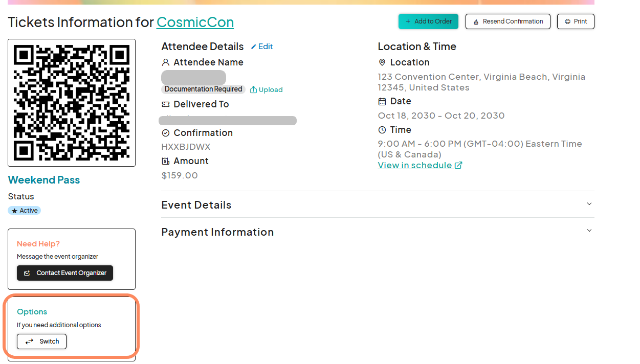Click the mail icon in Contact Event Organizer
The width and height of the screenshot is (640, 364).
click(x=27, y=274)
